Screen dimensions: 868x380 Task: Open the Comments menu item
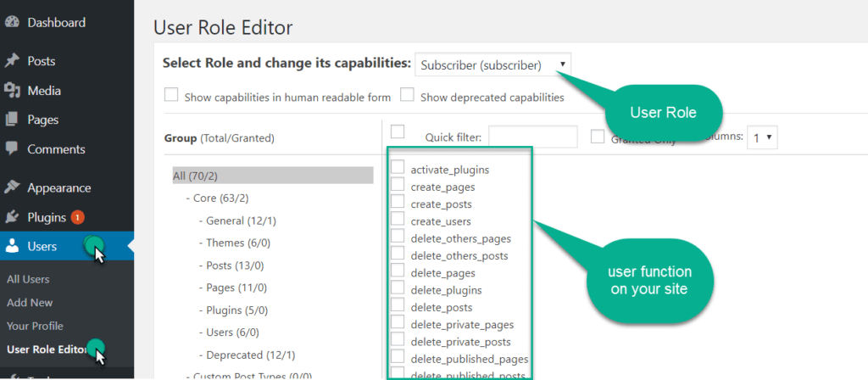(57, 149)
